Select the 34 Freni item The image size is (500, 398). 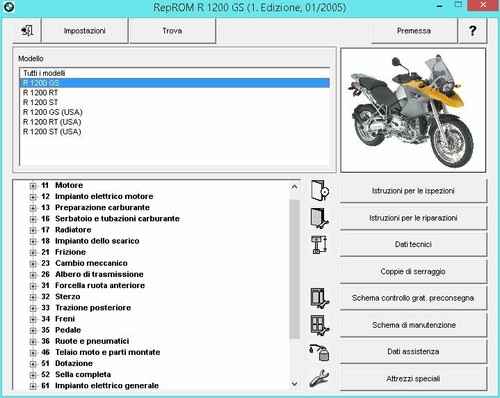click(x=58, y=319)
